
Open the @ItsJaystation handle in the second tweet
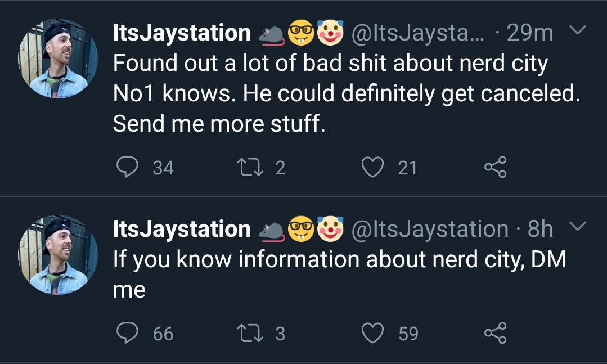[430, 229]
